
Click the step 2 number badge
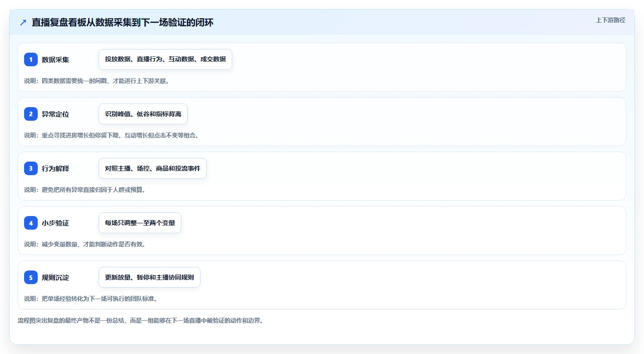pos(31,114)
